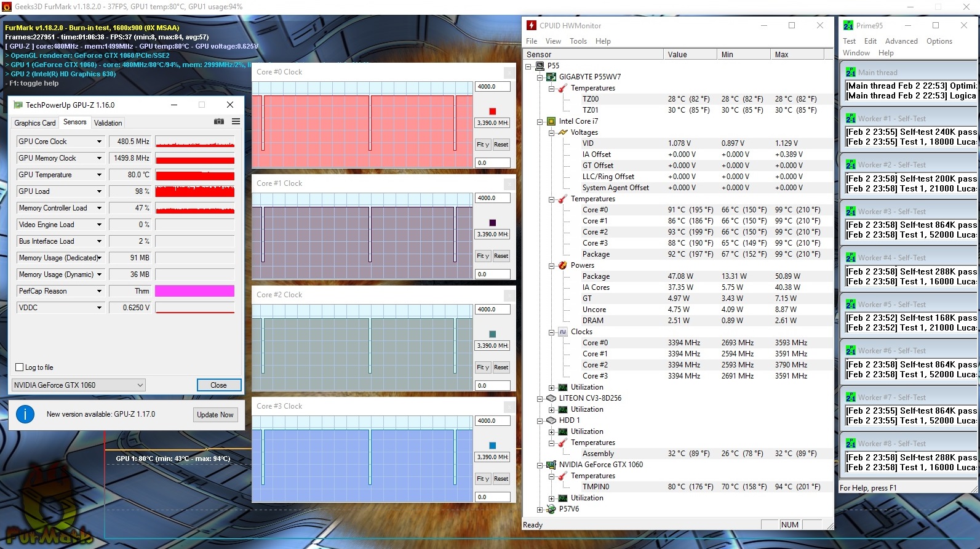Viewport: 980px width, 549px height.
Task: Click the Worker #6 Self-Test window icon
Action: point(851,350)
